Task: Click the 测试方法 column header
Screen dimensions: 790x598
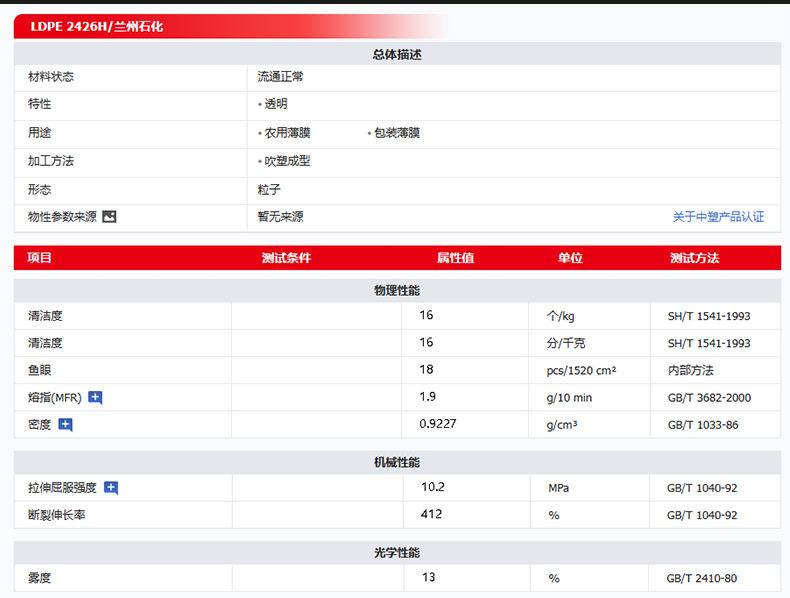Action: pos(694,258)
